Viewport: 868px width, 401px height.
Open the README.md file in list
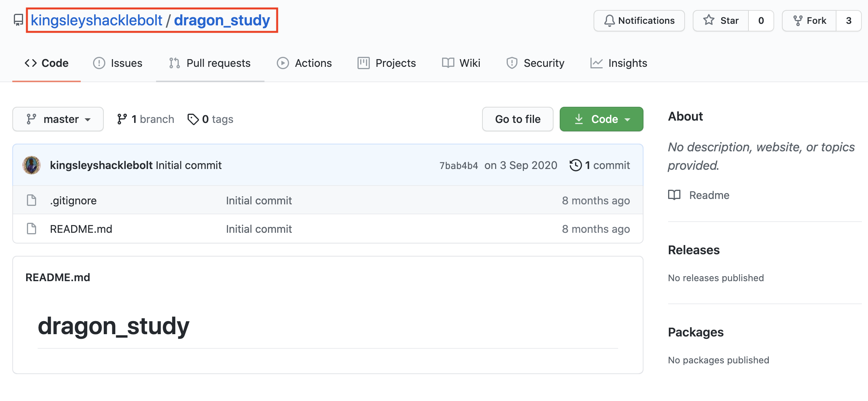(81, 229)
